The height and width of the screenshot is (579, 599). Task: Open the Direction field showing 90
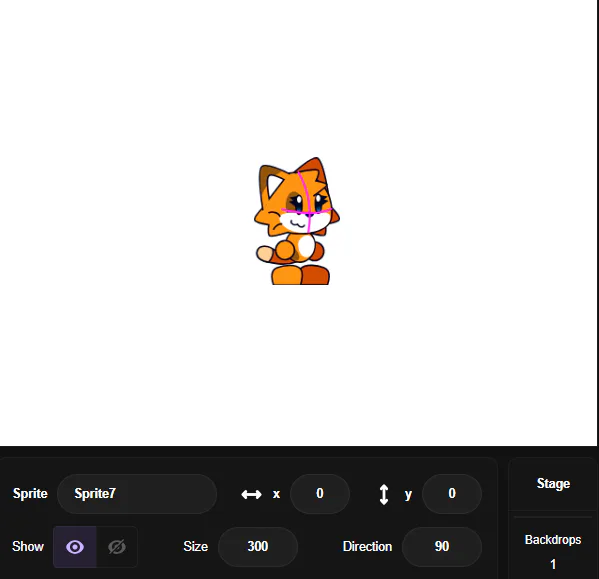(x=442, y=547)
